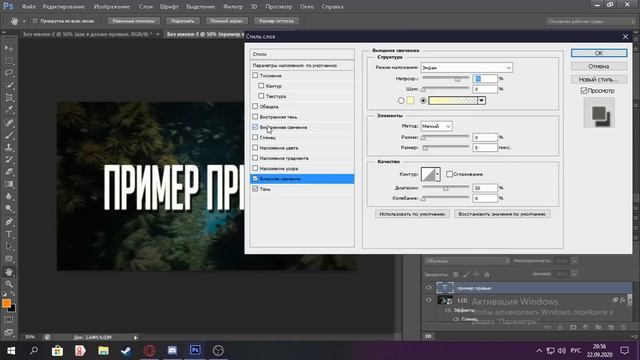Click the Новый стиль button
Image resolution: width=640 pixels, height=360 pixels.
[x=599, y=79]
